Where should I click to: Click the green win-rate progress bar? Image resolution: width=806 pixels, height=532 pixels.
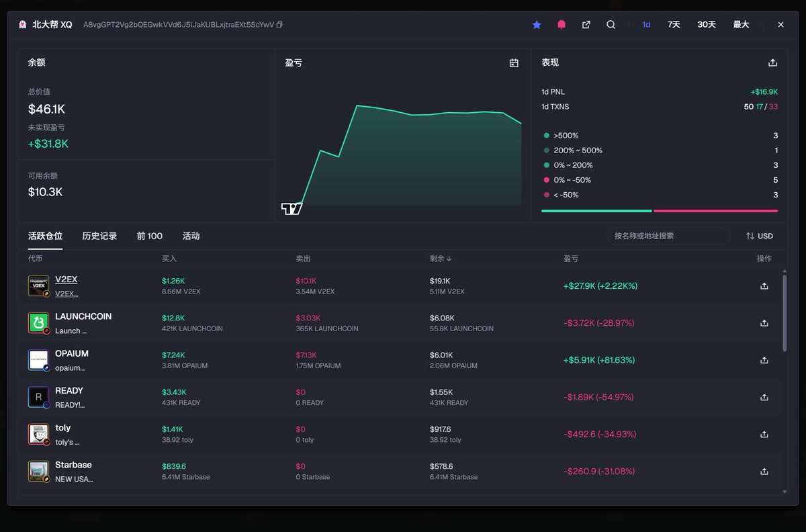click(x=596, y=211)
